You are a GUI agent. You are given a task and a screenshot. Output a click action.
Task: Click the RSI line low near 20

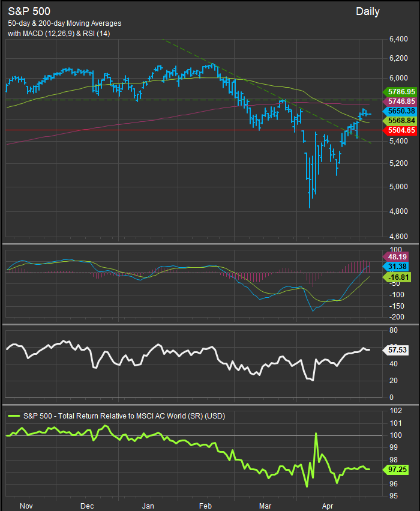313,380
